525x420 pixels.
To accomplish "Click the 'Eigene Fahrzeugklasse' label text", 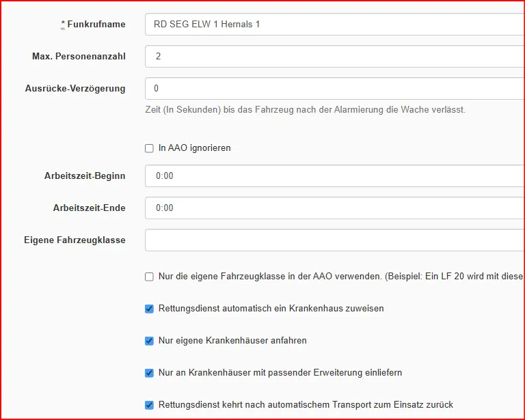I will (75, 240).
